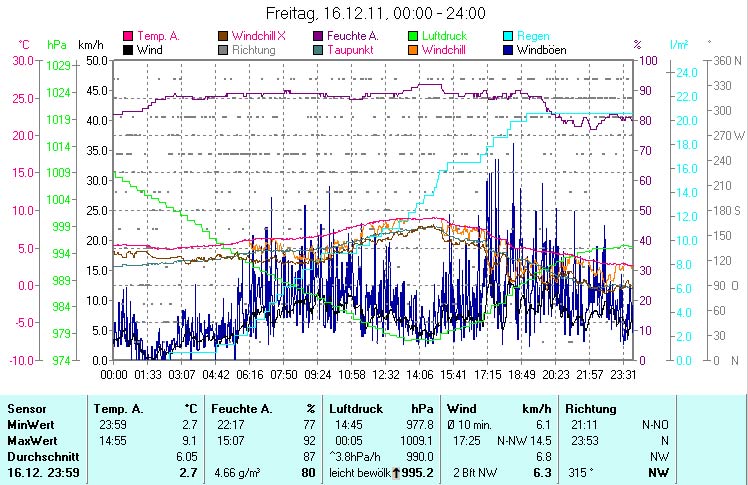Click the pink Temp. A. legend swatch
This screenshot has width=748, height=485.
[128, 36]
